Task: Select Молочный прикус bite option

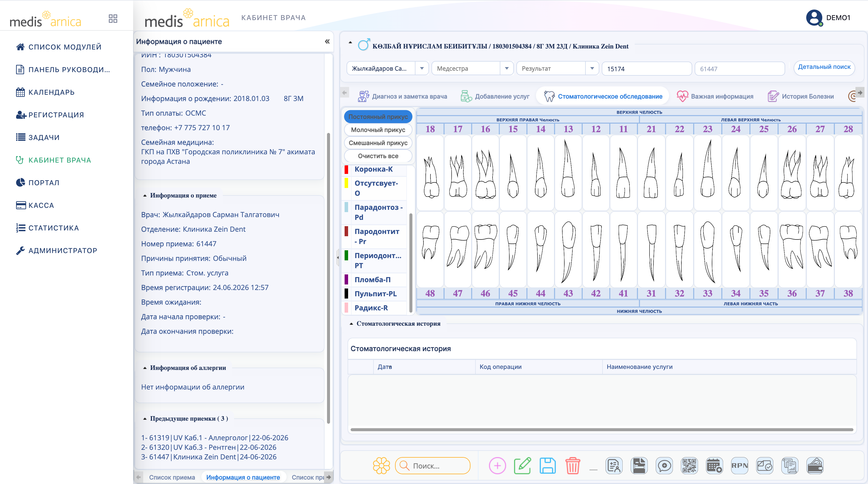Action: tap(378, 130)
